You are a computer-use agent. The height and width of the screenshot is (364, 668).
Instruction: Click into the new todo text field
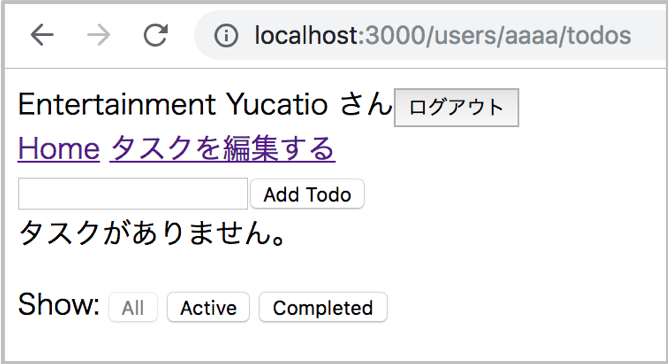pos(133,194)
